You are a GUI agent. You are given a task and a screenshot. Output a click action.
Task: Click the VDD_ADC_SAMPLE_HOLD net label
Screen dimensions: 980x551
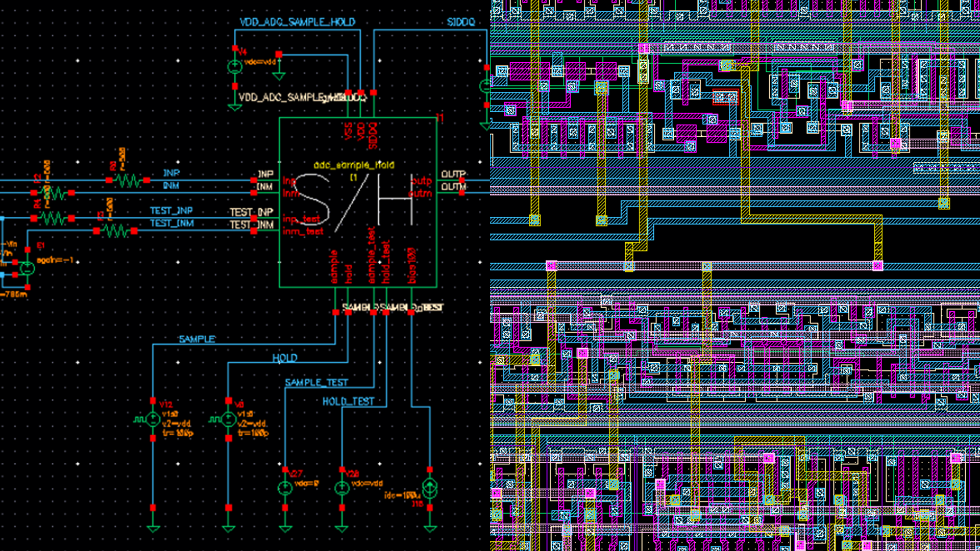pos(296,22)
